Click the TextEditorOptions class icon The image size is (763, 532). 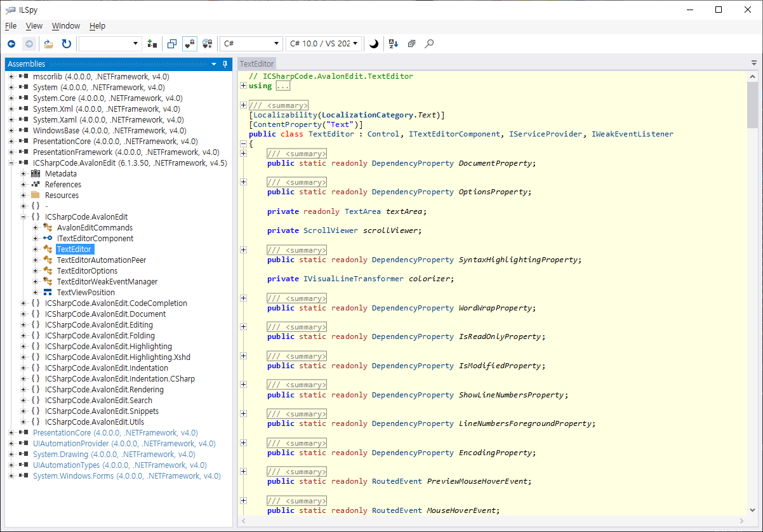click(48, 271)
